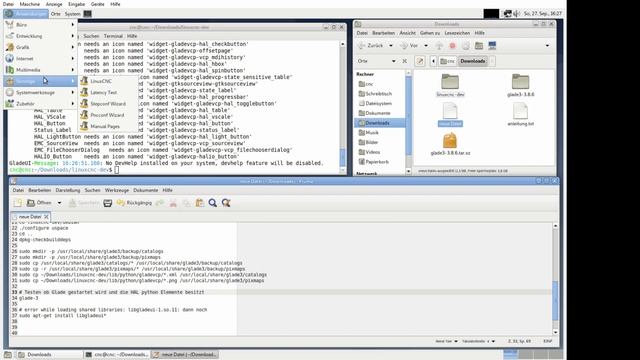This screenshot has height=360, width=640.
Task: Expand the Internet submenu
Action: (40, 58)
